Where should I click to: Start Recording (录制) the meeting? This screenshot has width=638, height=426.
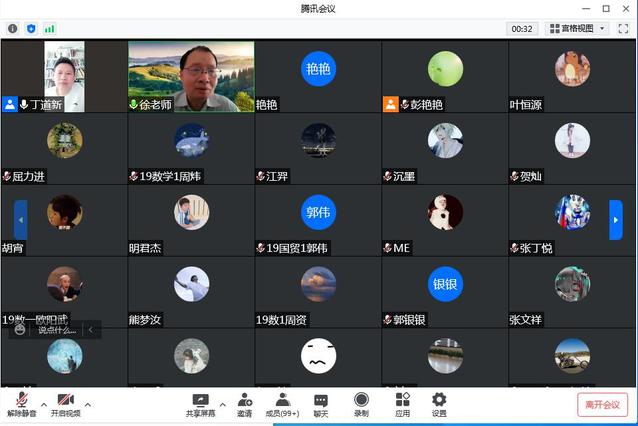pyautogui.click(x=361, y=404)
